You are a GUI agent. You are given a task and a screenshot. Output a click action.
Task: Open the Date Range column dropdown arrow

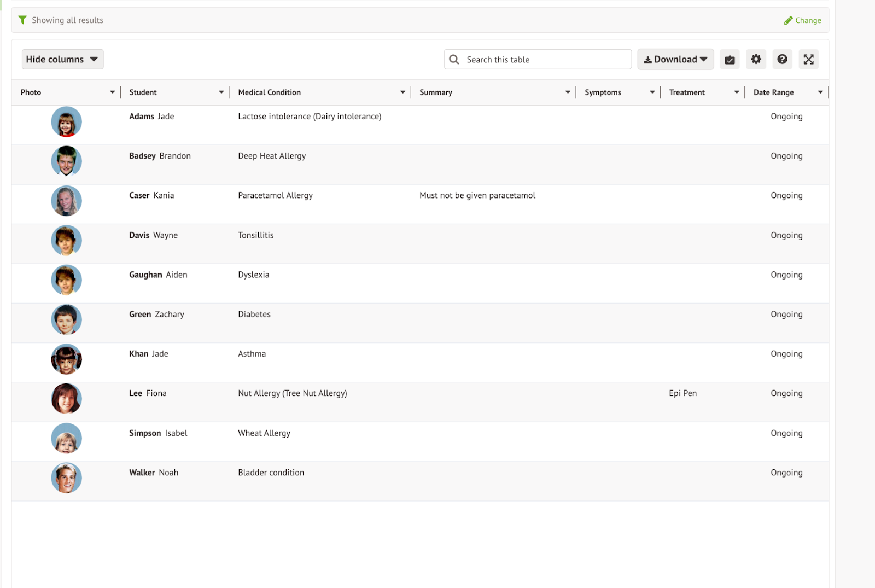click(x=820, y=92)
